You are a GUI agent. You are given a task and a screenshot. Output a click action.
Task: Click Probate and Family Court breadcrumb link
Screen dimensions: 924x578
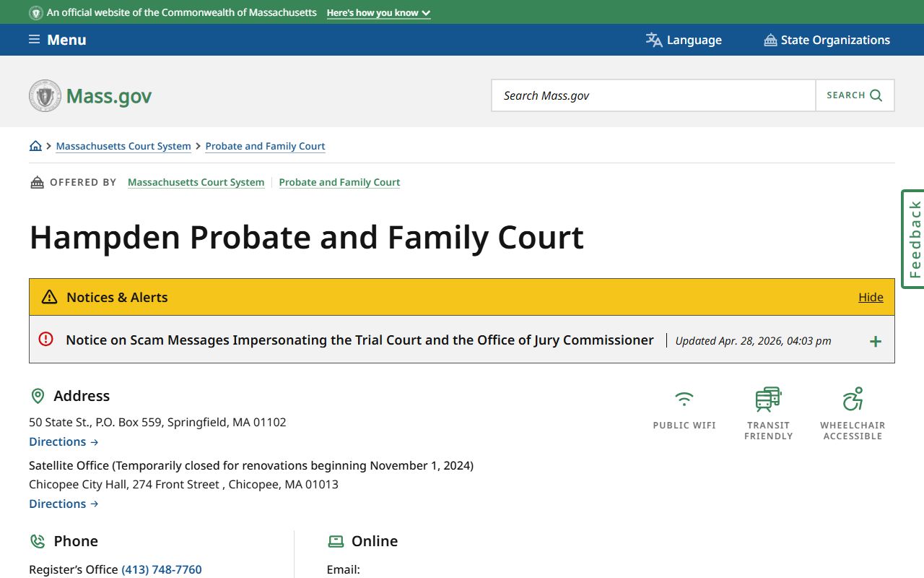pos(266,146)
